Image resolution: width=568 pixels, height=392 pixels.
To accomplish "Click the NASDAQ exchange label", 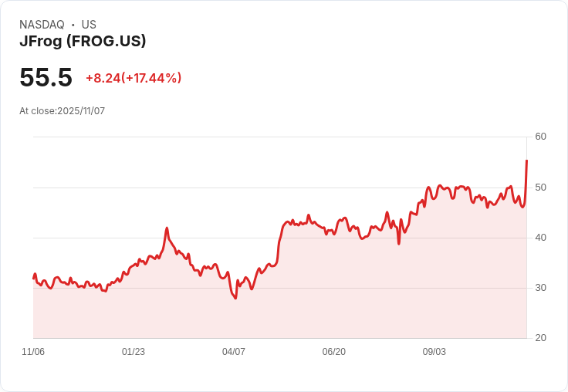I will pos(42,25).
